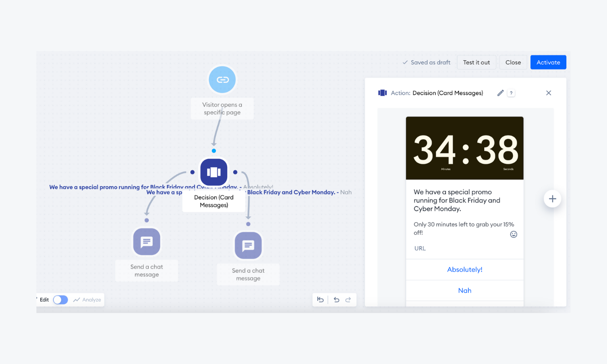Viewport: 607px width, 364px height.
Task: Click the URL input field
Action: coord(465,248)
